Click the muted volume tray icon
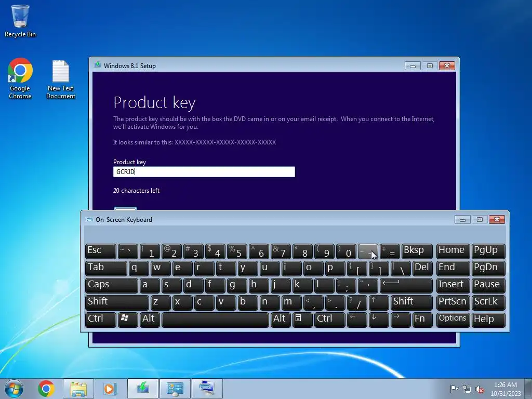Image resolution: width=532 pixels, height=399 pixels. click(x=480, y=389)
